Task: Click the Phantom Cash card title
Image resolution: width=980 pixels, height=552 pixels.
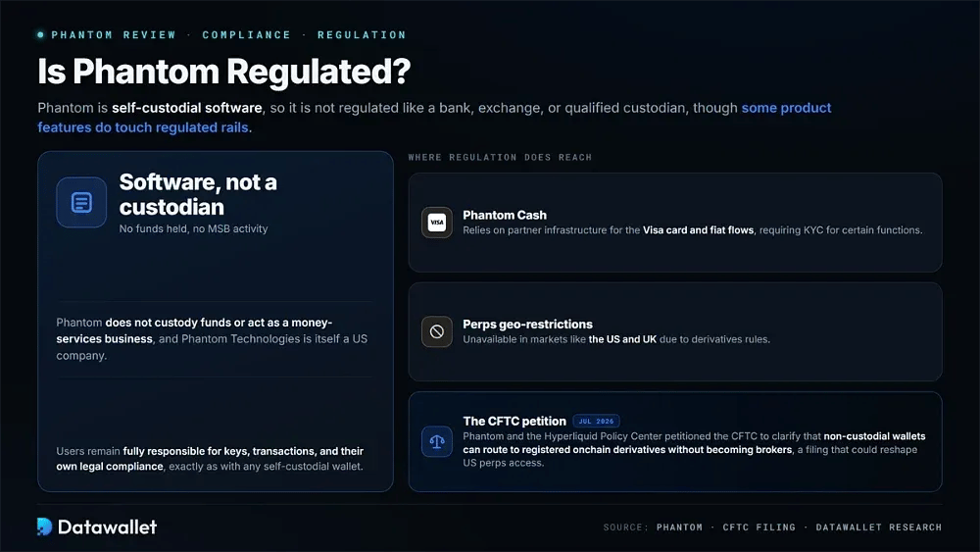Action: 505,215
